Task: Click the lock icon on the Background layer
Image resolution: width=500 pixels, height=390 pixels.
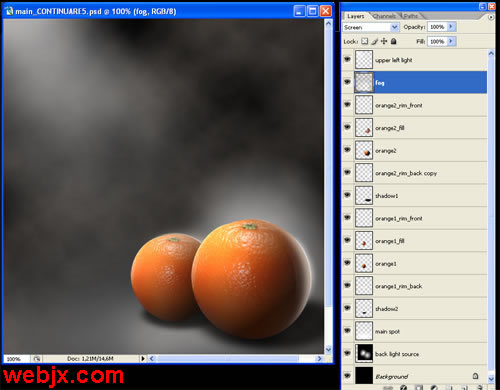Action: pyautogui.click(x=475, y=376)
